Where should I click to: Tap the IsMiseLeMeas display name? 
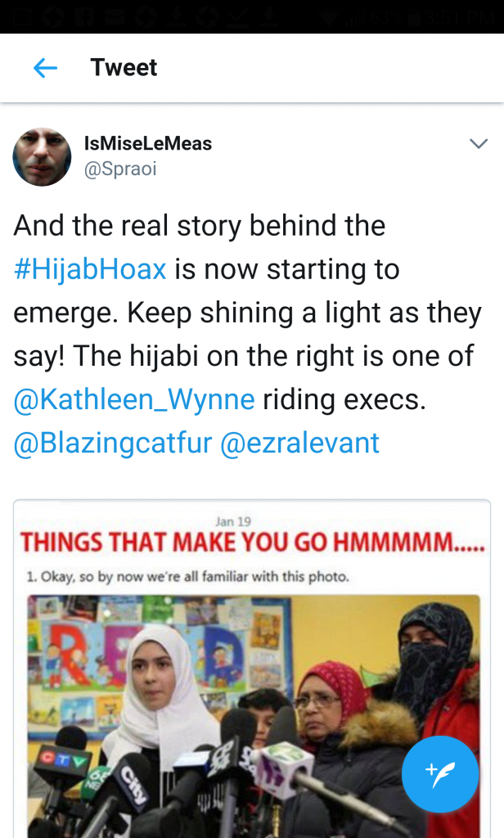click(x=148, y=144)
